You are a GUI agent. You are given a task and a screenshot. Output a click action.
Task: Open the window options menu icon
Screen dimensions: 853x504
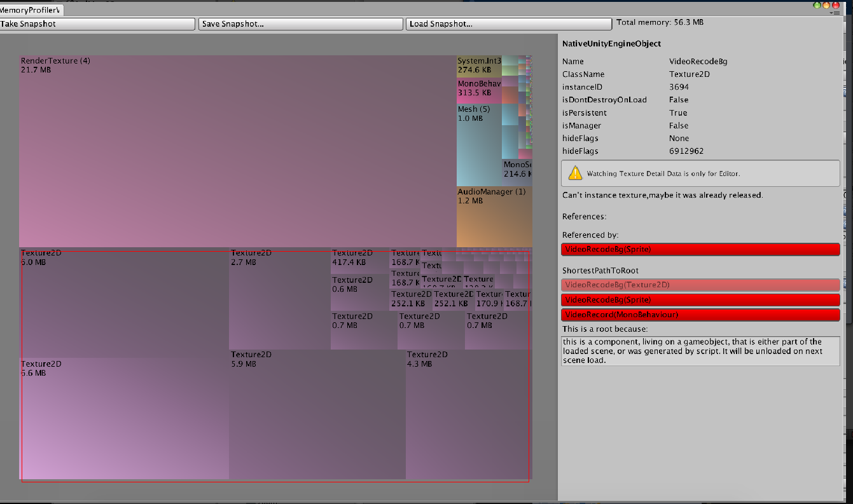tap(834, 12)
